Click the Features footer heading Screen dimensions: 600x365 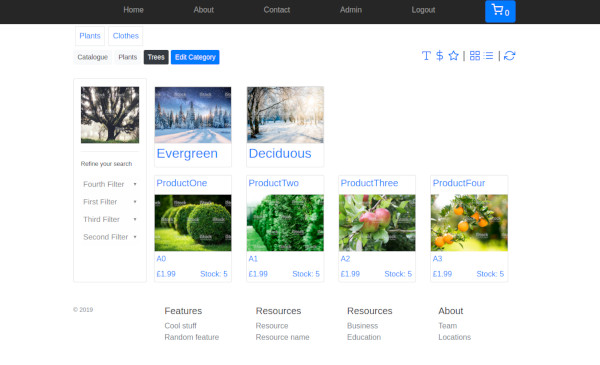(x=183, y=311)
